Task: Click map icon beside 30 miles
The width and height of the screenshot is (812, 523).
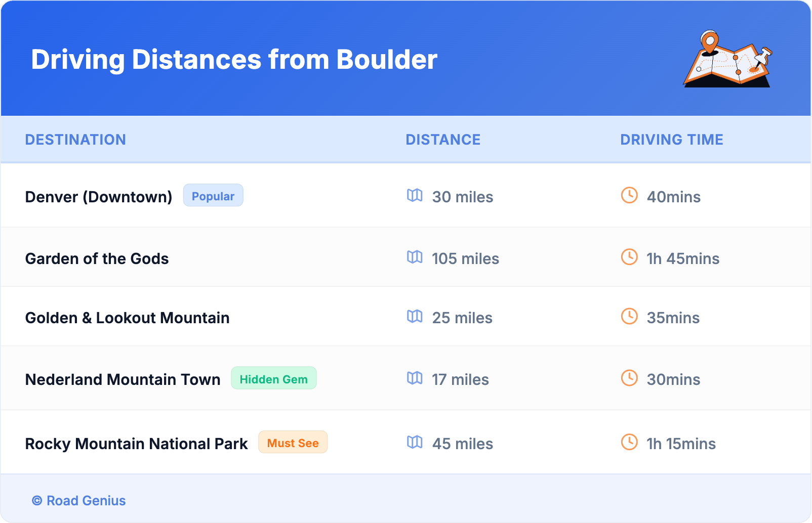Action: point(415,195)
